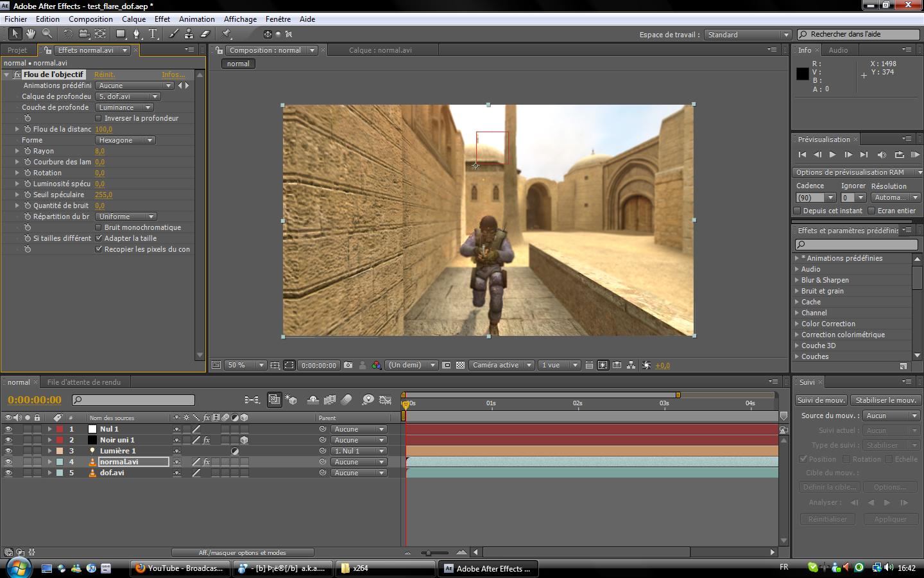Hide the dof.avi layer
The width and height of the screenshot is (924, 578).
click(8, 473)
